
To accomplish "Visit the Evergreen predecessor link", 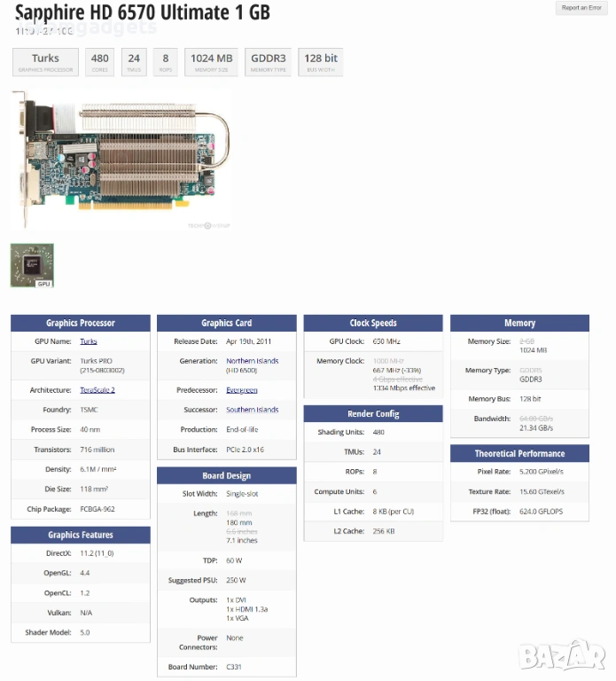I will [x=244, y=390].
